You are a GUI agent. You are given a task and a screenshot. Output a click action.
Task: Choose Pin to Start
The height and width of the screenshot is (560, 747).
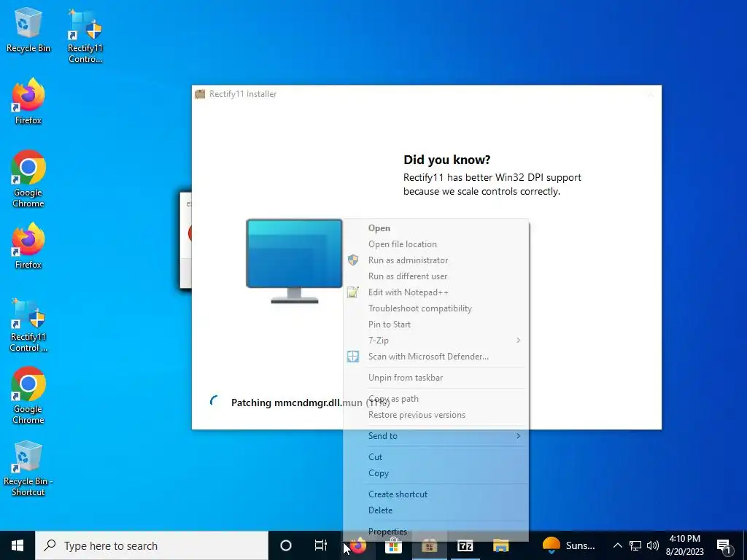tap(436, 324)
